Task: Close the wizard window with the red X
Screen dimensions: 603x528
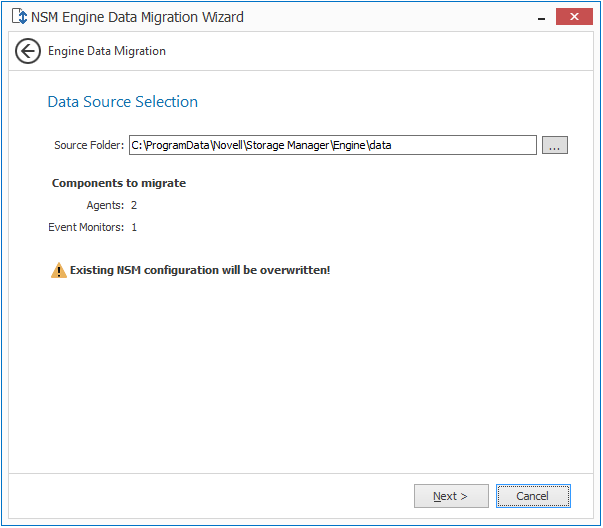Action: [x=574, y=15]
